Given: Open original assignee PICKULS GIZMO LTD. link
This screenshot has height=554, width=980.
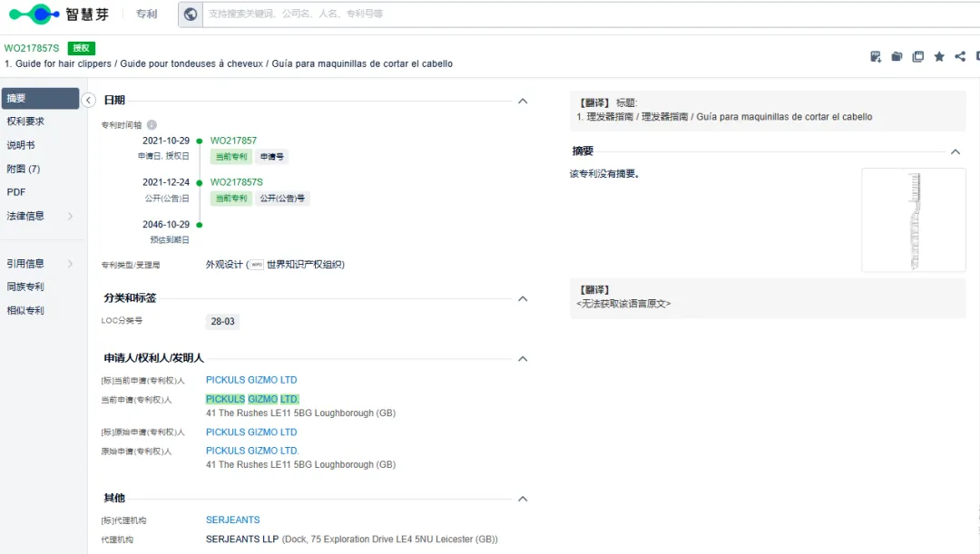Looking at the screenshot, I should point(252,451).
